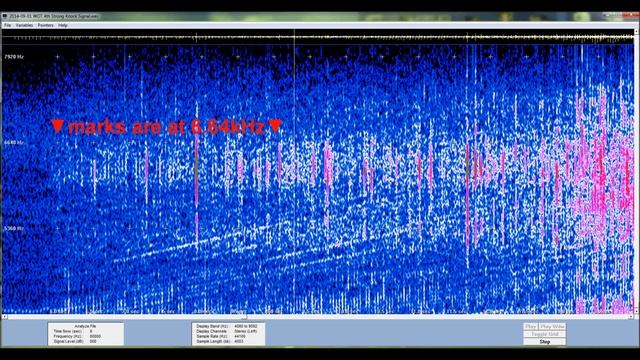Click the Sample Rate (Hz) value
Viewport: 640px width, 360px height.
point(239,336)
